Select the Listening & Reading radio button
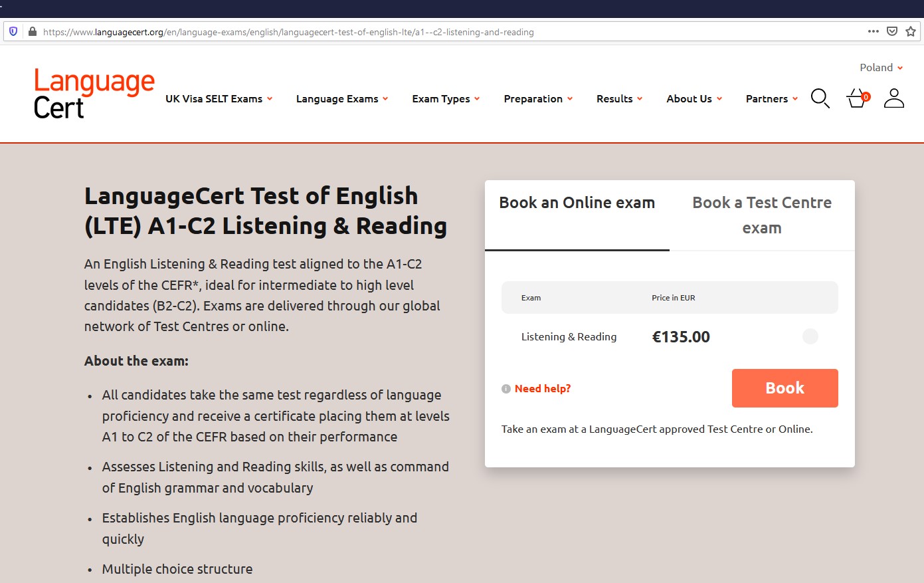 tap(810, 336)
